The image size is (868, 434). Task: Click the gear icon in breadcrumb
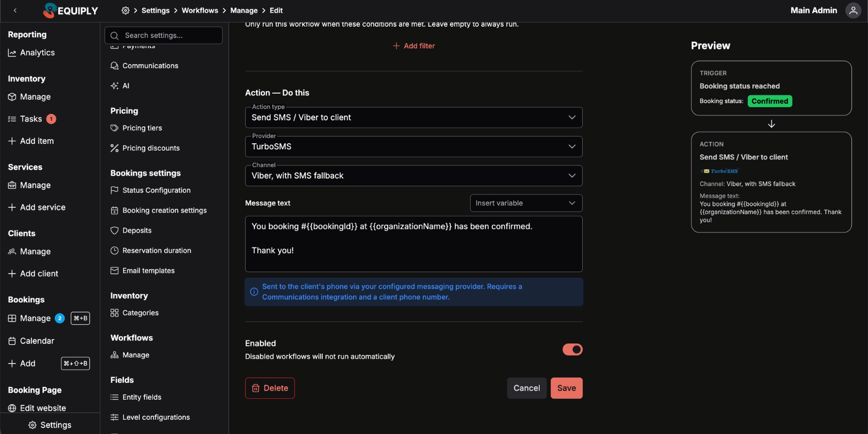pos(125,10)
